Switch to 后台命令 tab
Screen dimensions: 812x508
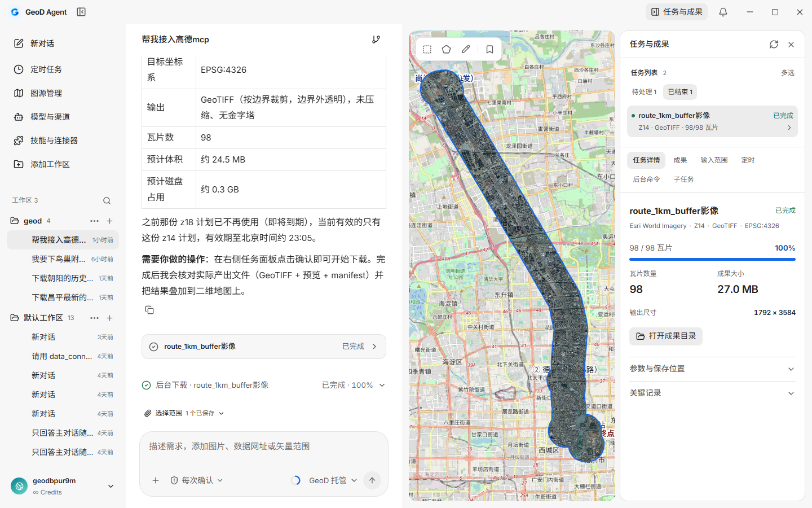[646, 179]
